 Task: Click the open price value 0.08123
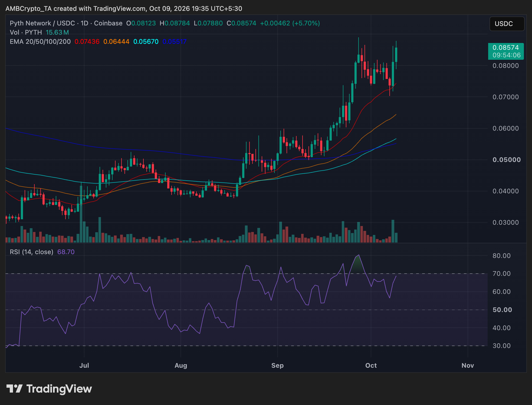143,23
